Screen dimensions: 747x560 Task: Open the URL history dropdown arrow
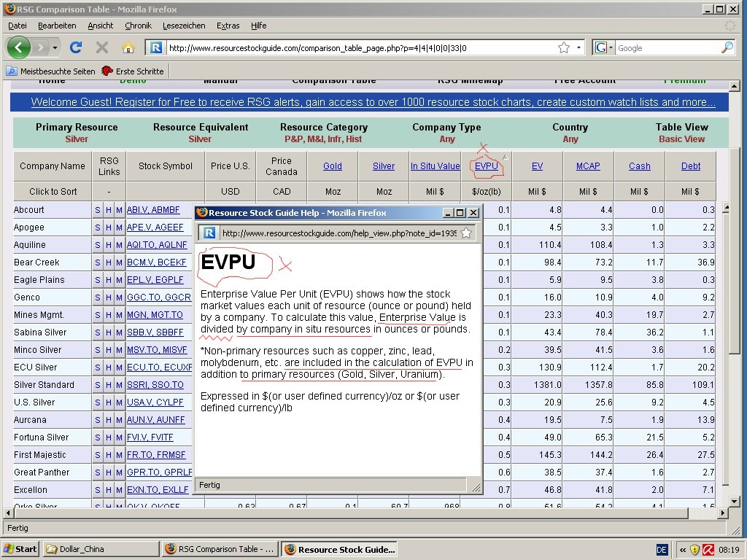[579, 48]
